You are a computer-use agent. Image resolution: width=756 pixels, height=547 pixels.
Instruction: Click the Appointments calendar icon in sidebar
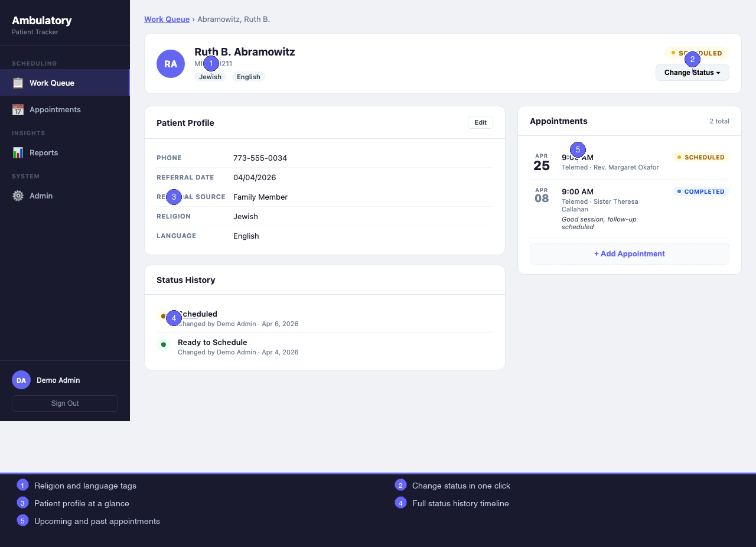(x=18, y=110)
